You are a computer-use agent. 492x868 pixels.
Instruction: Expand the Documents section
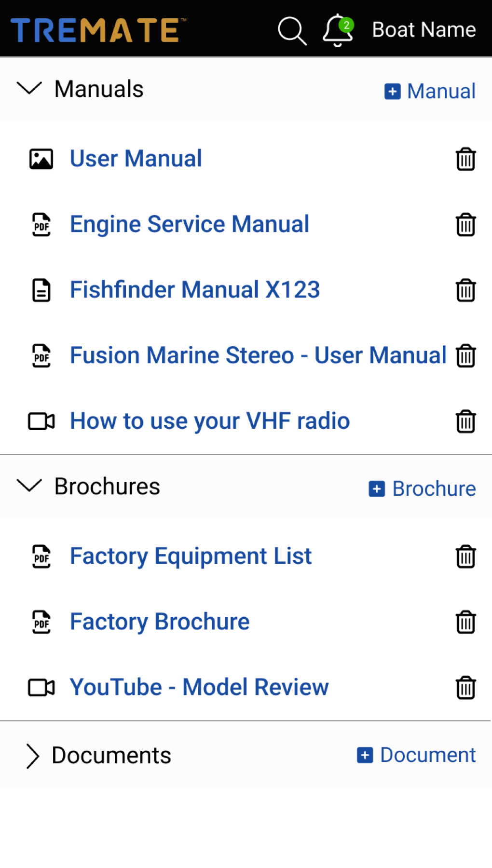(x=32, y=756)
